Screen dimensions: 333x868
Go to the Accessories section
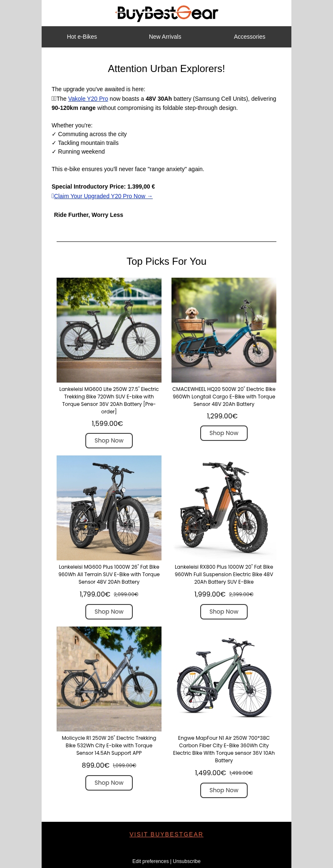coord(249,37)
